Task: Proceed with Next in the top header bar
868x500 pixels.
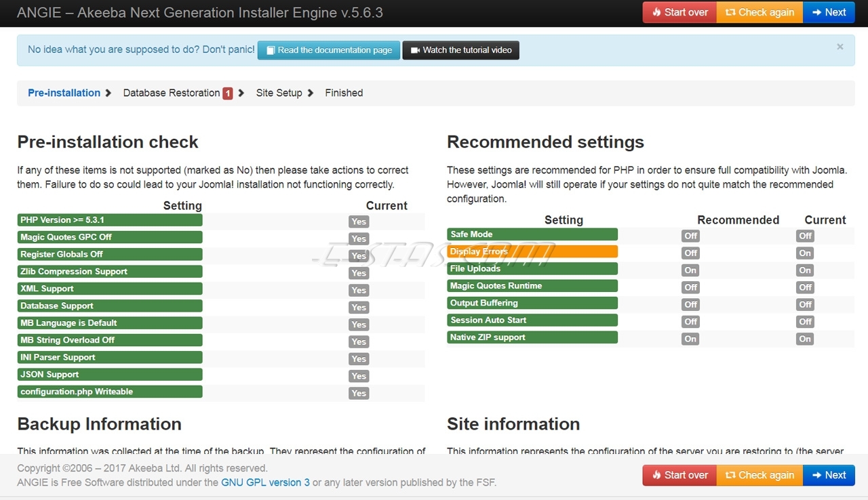Action: (x=829, y=12)
